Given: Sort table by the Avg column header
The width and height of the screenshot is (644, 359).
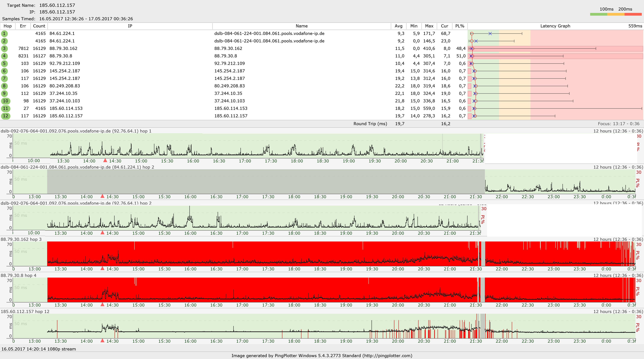Looking at the screenshot, I should pos(398,26).
